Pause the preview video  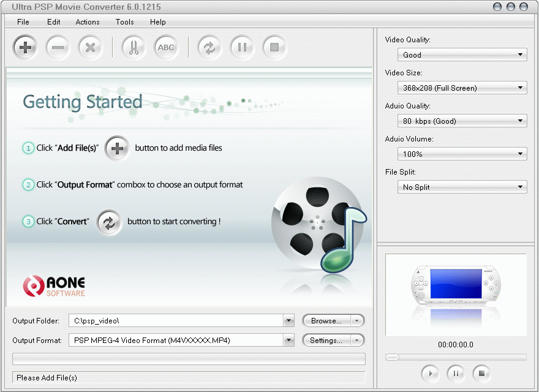coord(456,373)
